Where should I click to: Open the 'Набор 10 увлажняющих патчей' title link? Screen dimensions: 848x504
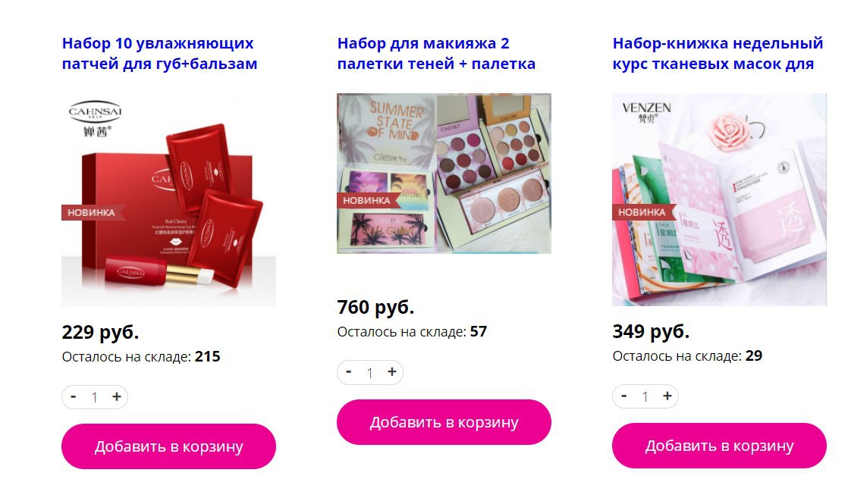point(159,54)
